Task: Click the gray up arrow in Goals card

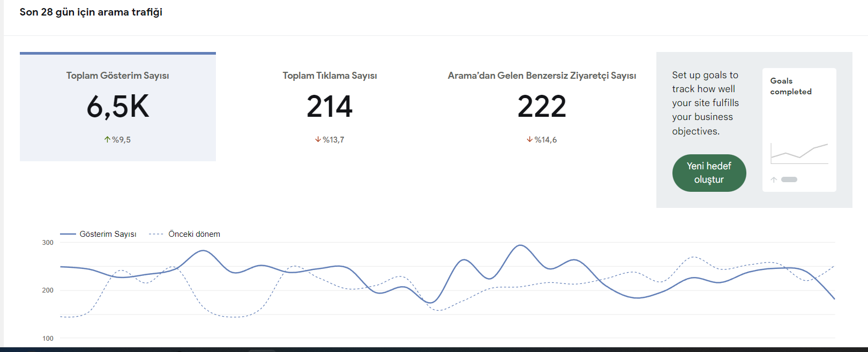Action: (x=774, y=180)
